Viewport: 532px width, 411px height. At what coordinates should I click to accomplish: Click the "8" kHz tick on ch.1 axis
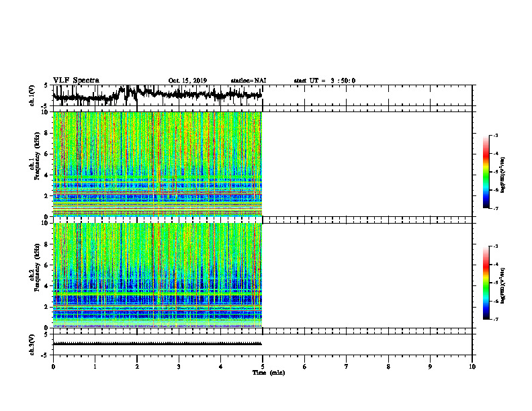(x=47, y=133)
